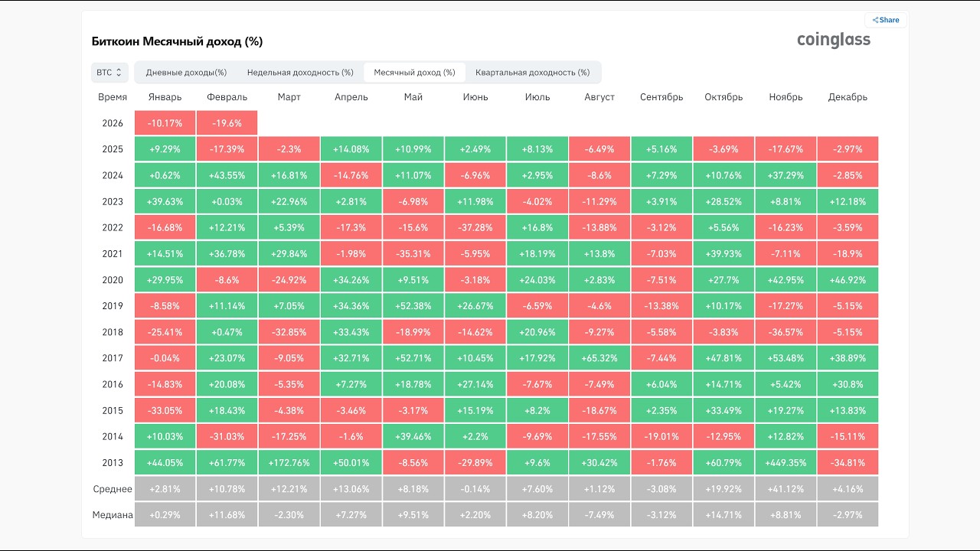
Task: Click the -33.05% cell in 2015 row
Action: coord(165,410)
